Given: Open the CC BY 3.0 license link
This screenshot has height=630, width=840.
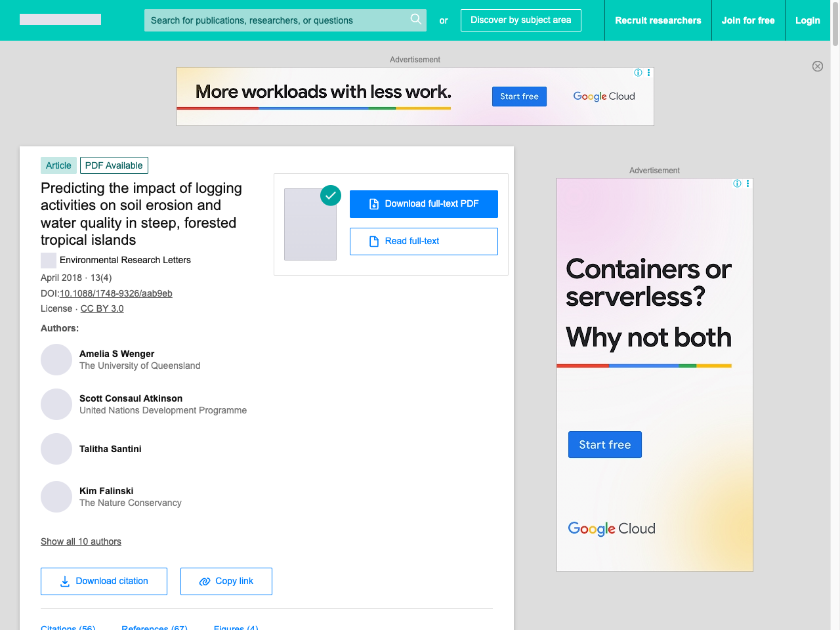Looking at the screenshot, I should click(x=102, y=308).
